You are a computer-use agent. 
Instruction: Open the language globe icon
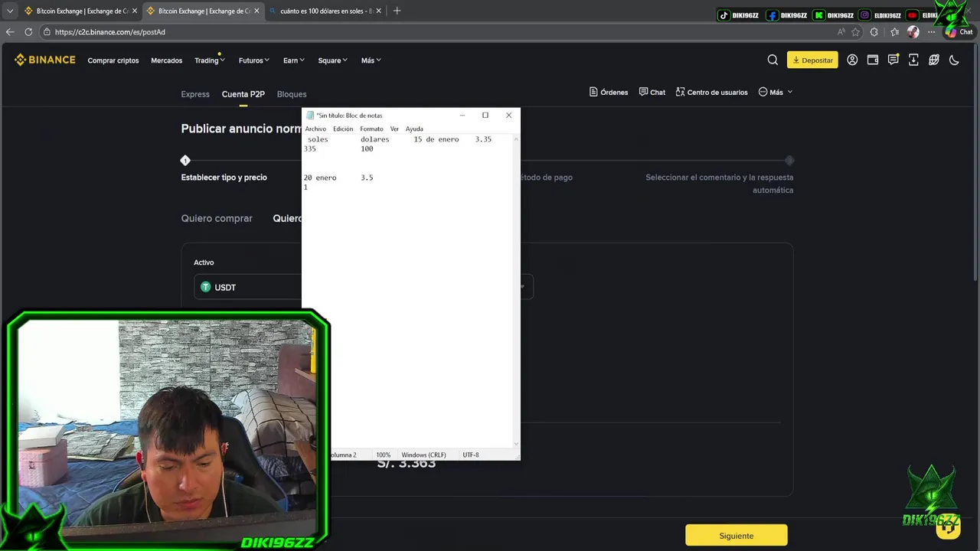pos(934,60)
